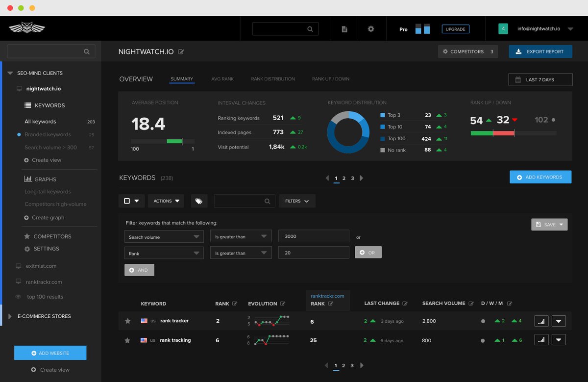Go to next page arrow in top pagination
588x382 pixels.
pyautogui.click(x=362, y=178)
